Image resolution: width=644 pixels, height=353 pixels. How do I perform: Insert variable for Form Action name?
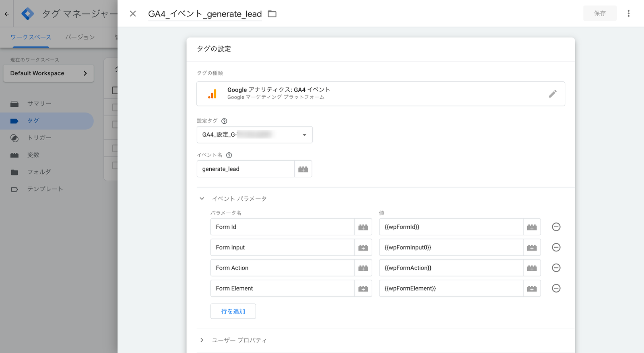click(363, 268)
